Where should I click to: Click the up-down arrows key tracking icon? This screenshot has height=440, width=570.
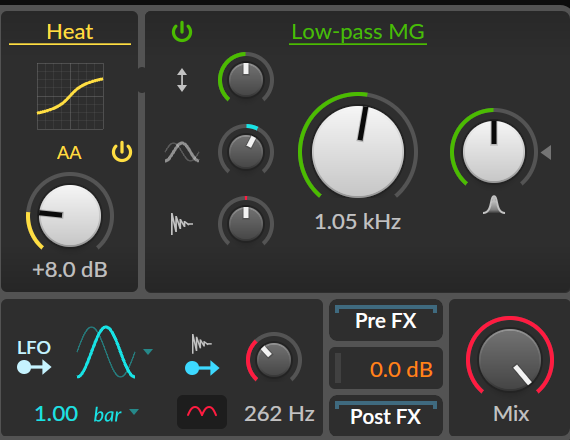point(182,80)
